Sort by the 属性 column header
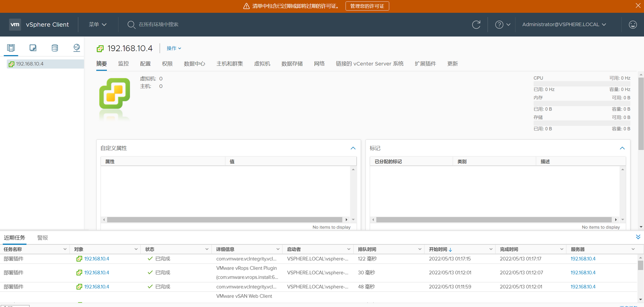The image size is (644, 307). coord(163,161)
